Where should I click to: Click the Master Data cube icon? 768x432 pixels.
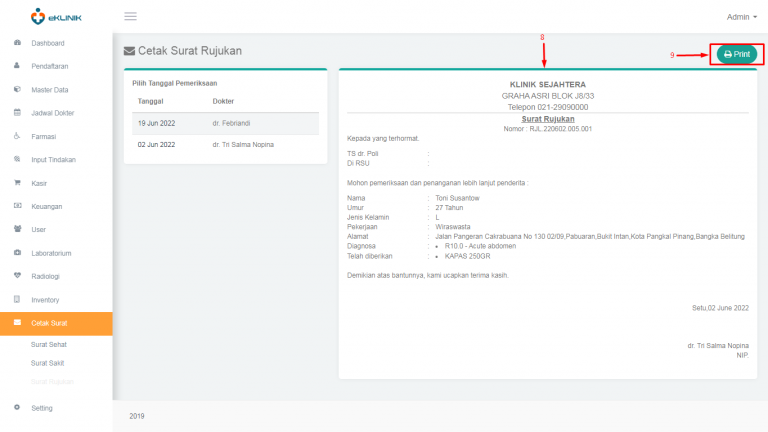pos(17,89)
